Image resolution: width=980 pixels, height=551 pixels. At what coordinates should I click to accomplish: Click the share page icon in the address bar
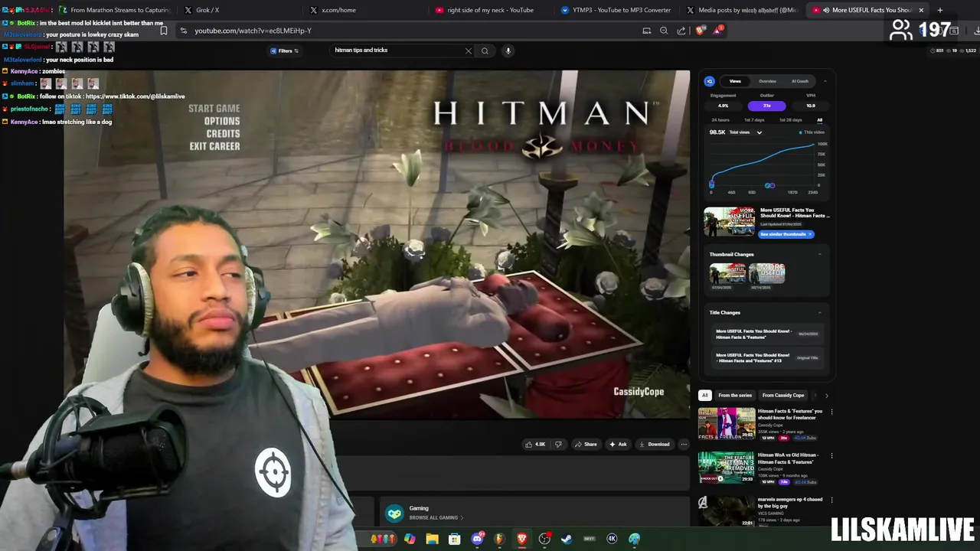click(681, 31)
